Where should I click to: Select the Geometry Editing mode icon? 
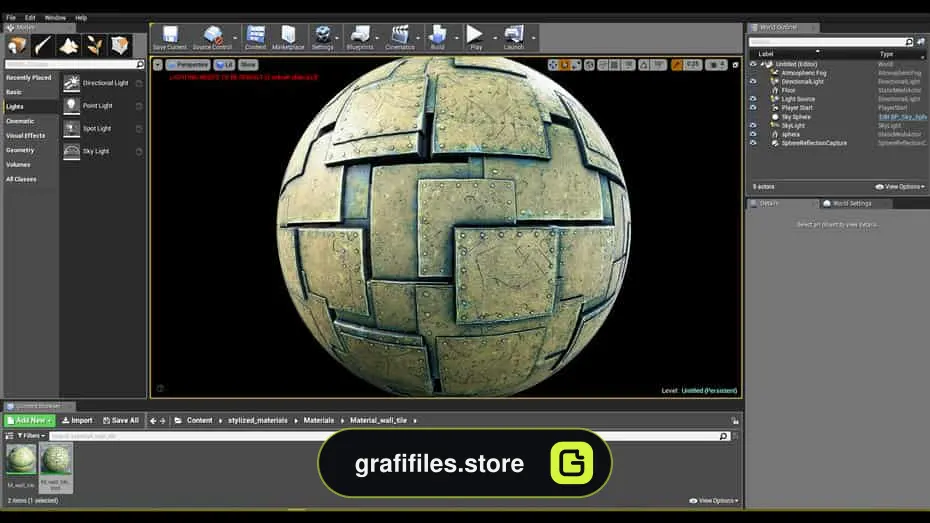coord(120,45)
